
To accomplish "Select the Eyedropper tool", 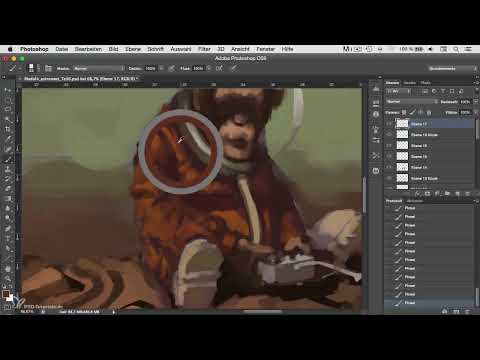I will click(8, 139).
